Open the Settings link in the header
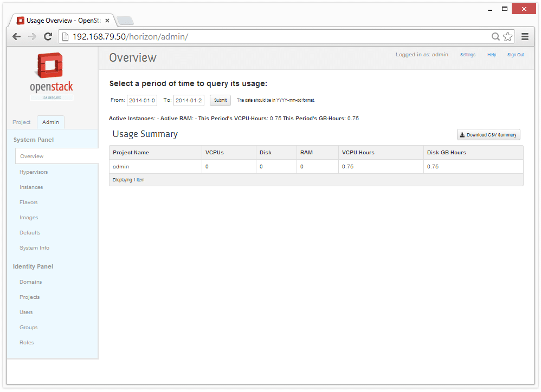541x392 pixels. click(x=468, y=55)
